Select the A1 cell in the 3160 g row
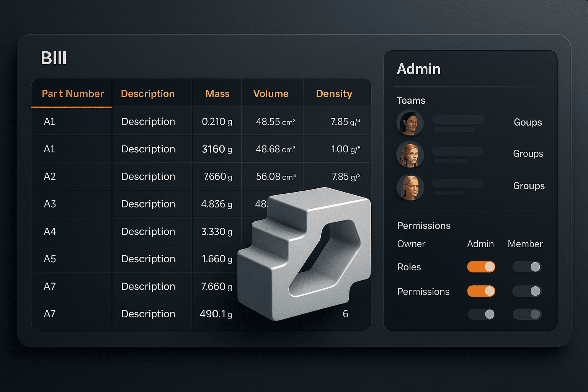 (x=49, y=149)
